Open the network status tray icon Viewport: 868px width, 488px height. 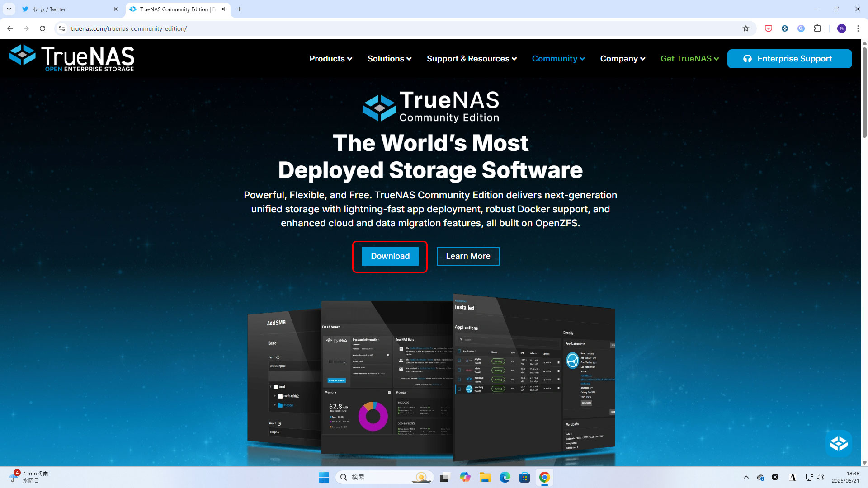[x=809, y=477]
